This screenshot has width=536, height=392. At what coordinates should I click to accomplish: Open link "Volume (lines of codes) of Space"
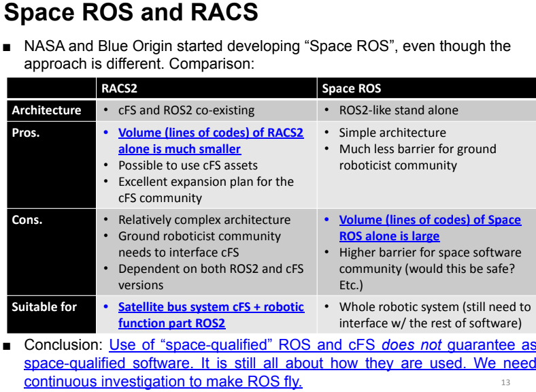point(430,220)
